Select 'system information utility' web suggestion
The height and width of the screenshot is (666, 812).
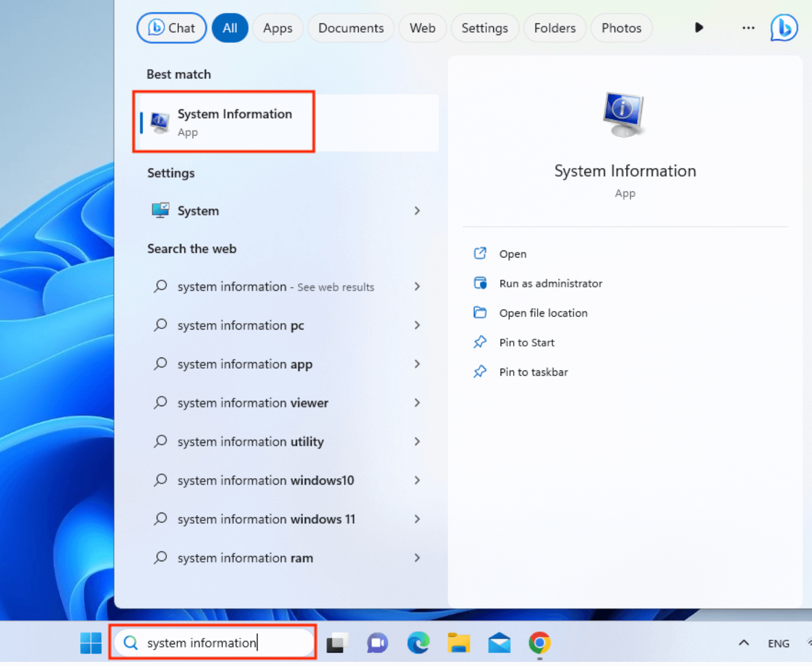tap(250, 441)
